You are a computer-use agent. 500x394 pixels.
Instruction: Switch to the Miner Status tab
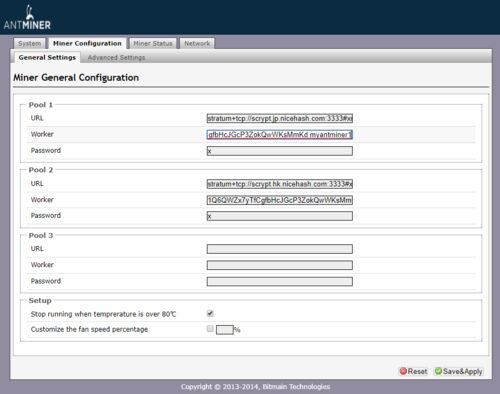pyautogui.click(x=153, y=43)
